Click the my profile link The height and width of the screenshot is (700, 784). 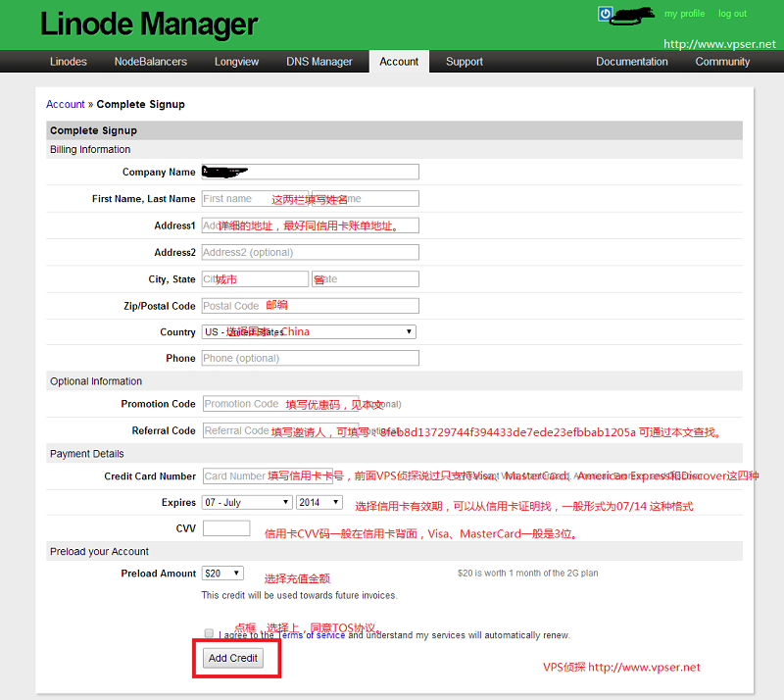click(x=684, y=14)
